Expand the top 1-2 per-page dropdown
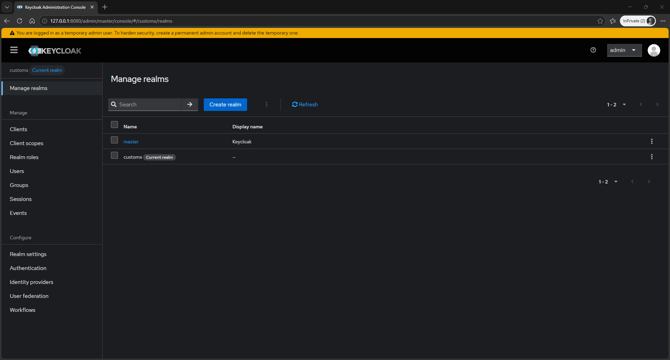670x360 pixels. click(x=617, y=105)
